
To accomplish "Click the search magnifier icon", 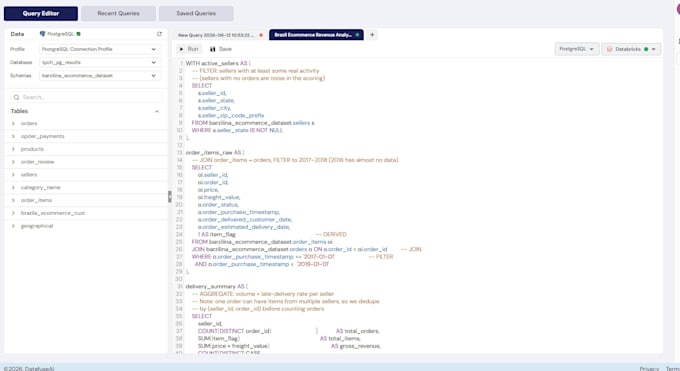I will [x=16, y=97].
